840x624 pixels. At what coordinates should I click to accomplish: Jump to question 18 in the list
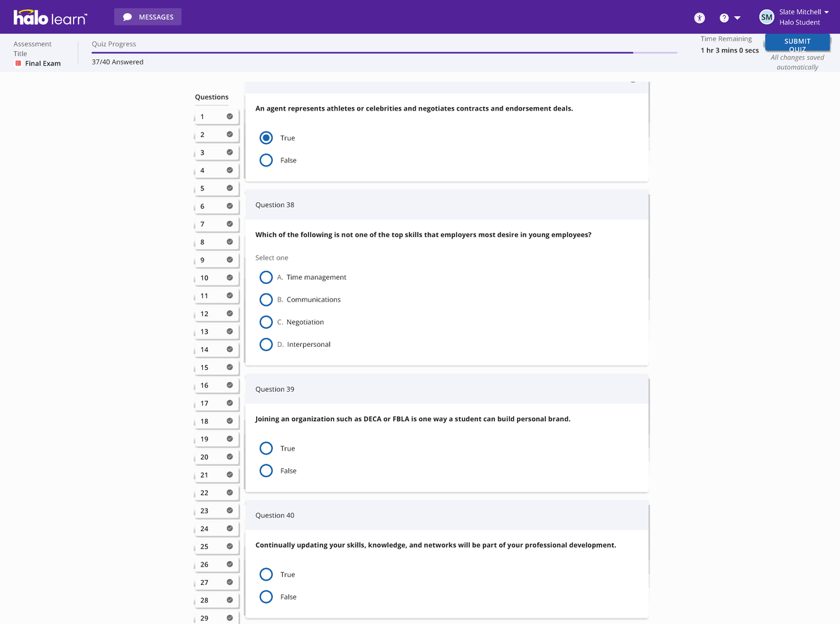(x=217, y=421)
